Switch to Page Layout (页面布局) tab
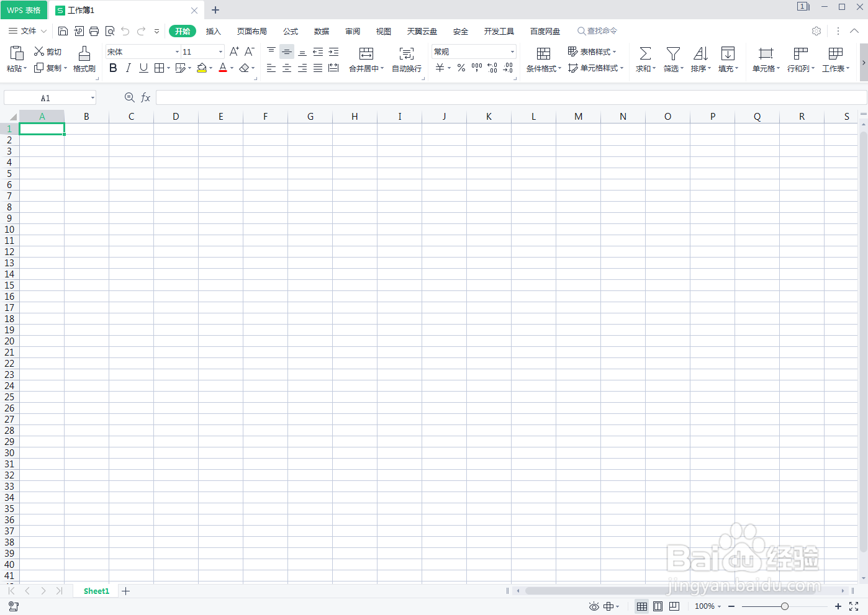Screen dimensions: 868x615 pyautogui.click(x=251, y=31)
